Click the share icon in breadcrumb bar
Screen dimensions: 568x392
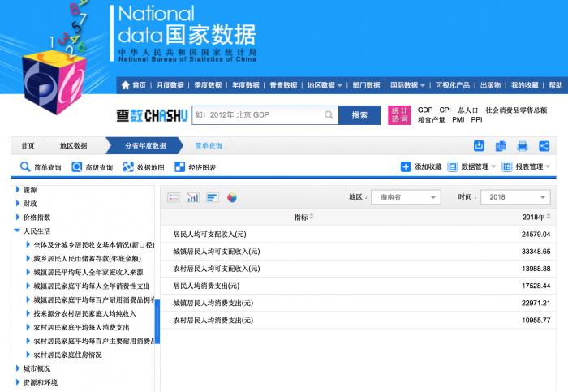tap(544, 146)
